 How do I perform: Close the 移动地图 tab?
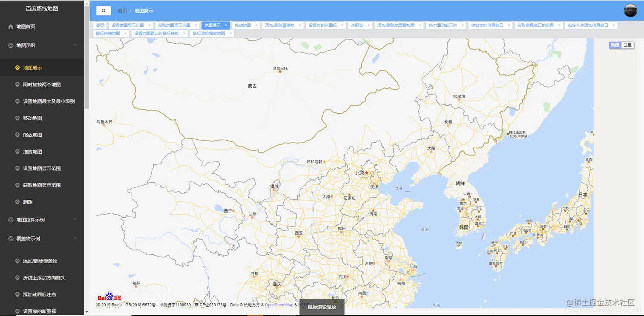[256, 26]
